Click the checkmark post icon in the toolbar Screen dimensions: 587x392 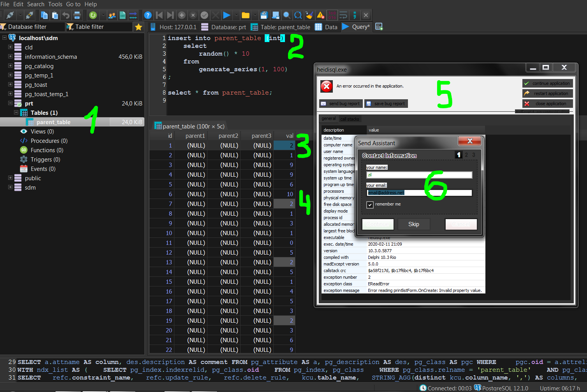click(204, 15)
